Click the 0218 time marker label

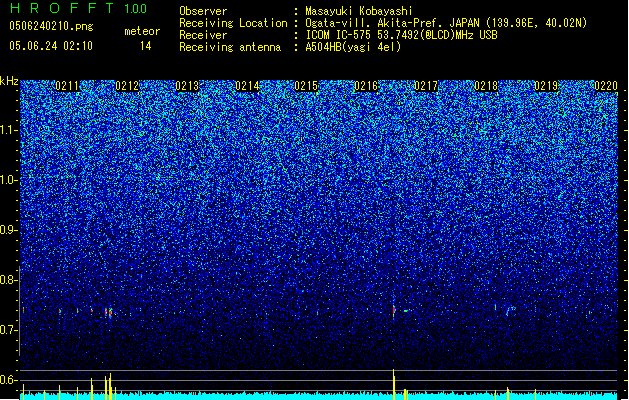point(486,86)
